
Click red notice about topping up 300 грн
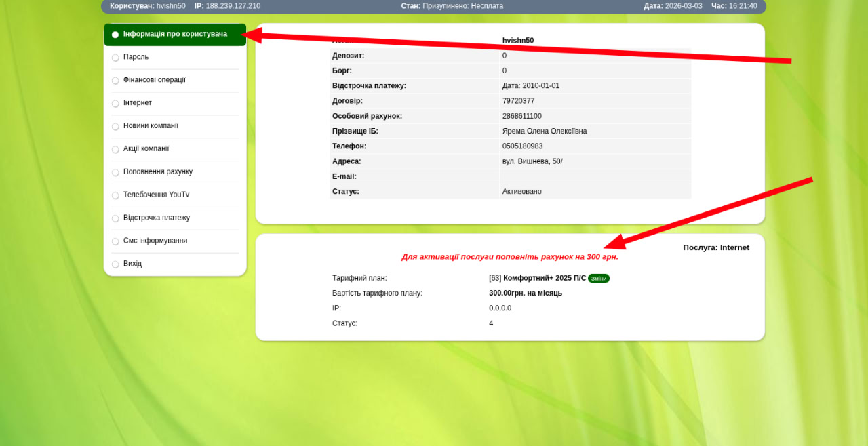(x=510, y=256)
